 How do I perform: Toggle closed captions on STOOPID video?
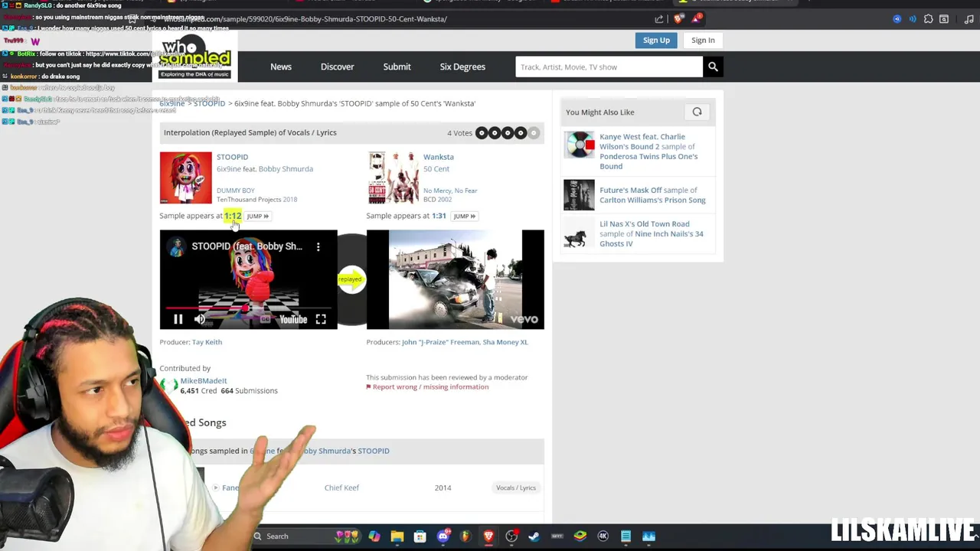pos(264,319)
